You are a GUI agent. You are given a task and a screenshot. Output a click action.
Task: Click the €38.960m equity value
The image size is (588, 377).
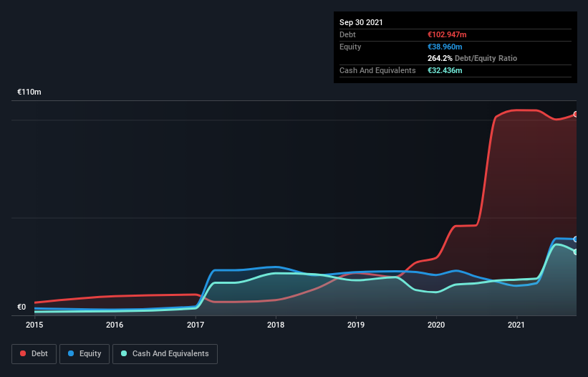(x=445, y=47)
